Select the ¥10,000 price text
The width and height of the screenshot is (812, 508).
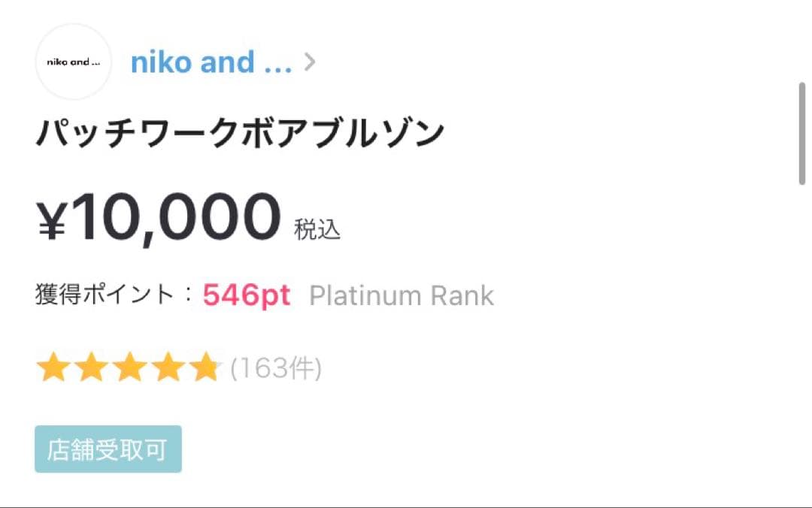160,216
